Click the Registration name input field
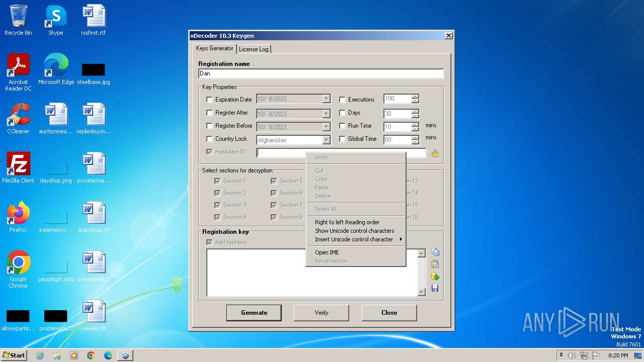The image size is (644, 362). point(321,73)
